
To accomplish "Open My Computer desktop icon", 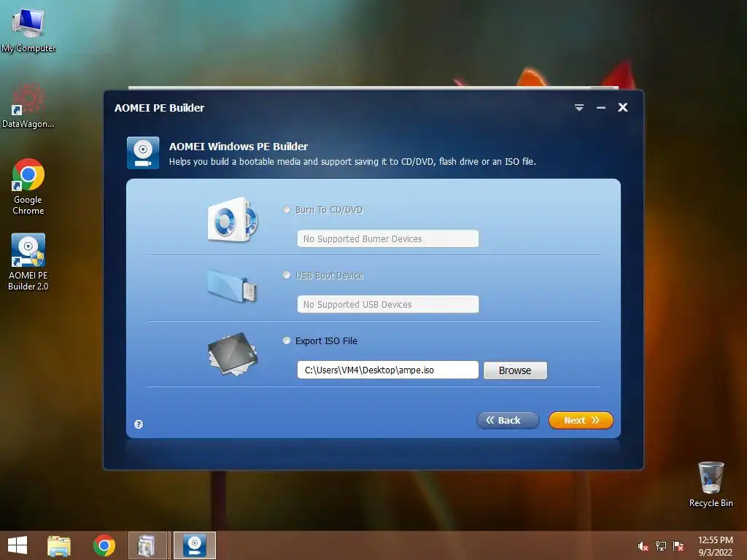I will tap(28, 29).
